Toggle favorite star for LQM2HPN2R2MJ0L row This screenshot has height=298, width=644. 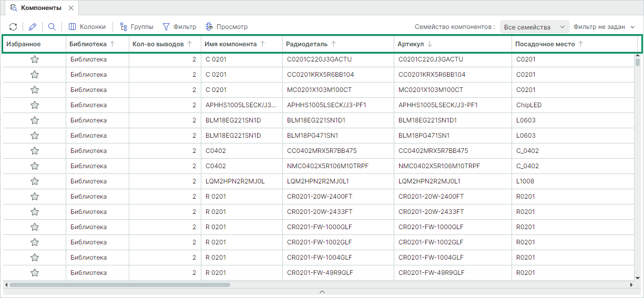(x=35, y=181)
